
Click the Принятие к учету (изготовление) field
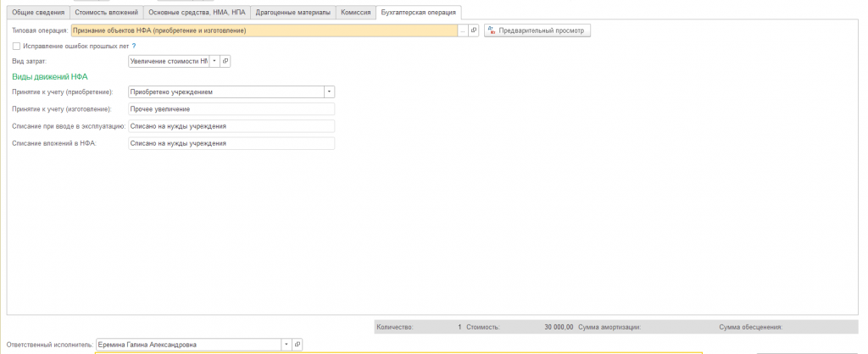[231, 109]
